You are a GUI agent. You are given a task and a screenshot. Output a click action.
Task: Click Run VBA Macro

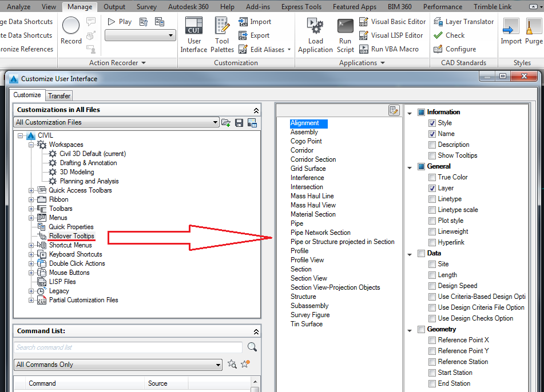(x=389, y=49)
